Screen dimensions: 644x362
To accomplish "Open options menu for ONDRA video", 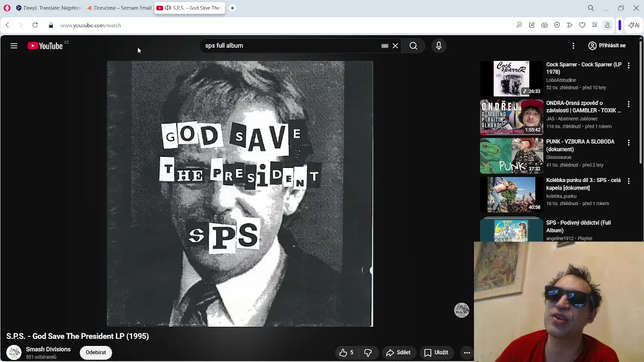I will coord(628,104).
